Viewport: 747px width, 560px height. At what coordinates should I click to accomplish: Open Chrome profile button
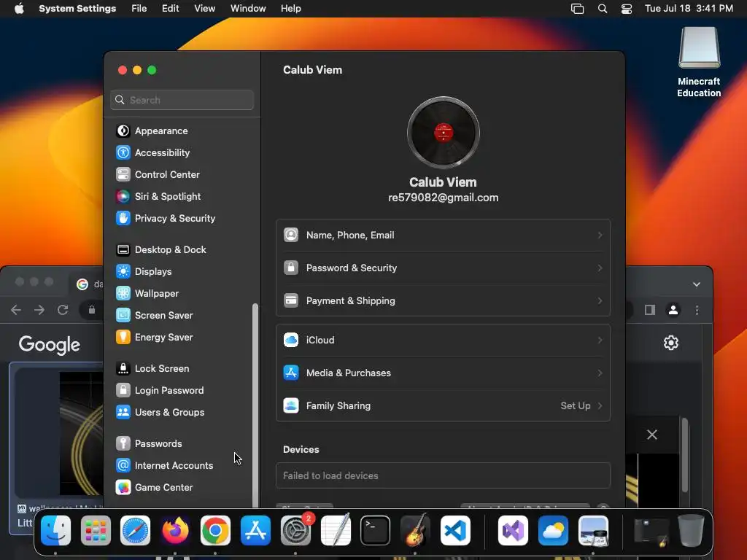[x=673, y=311]
